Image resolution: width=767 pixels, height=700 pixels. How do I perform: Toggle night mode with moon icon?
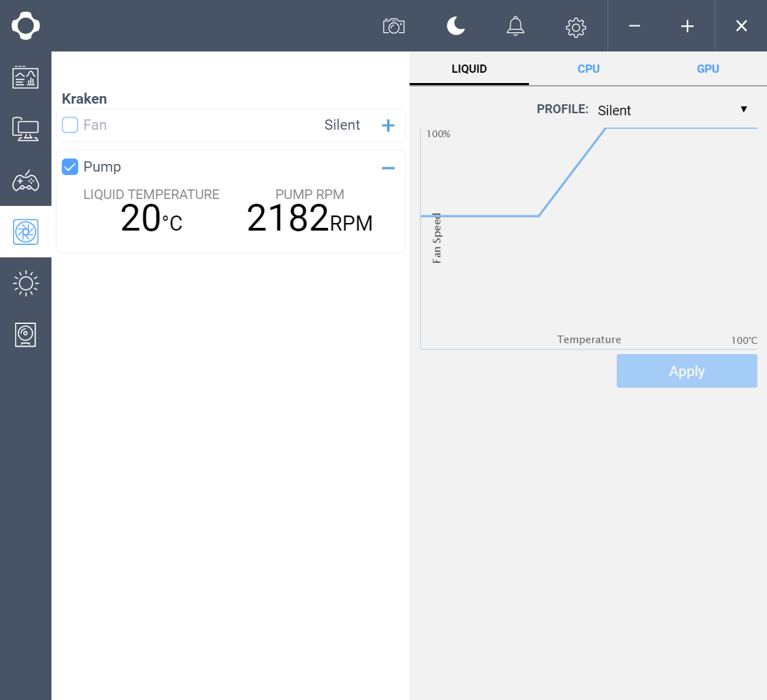[x=456, y=25]
